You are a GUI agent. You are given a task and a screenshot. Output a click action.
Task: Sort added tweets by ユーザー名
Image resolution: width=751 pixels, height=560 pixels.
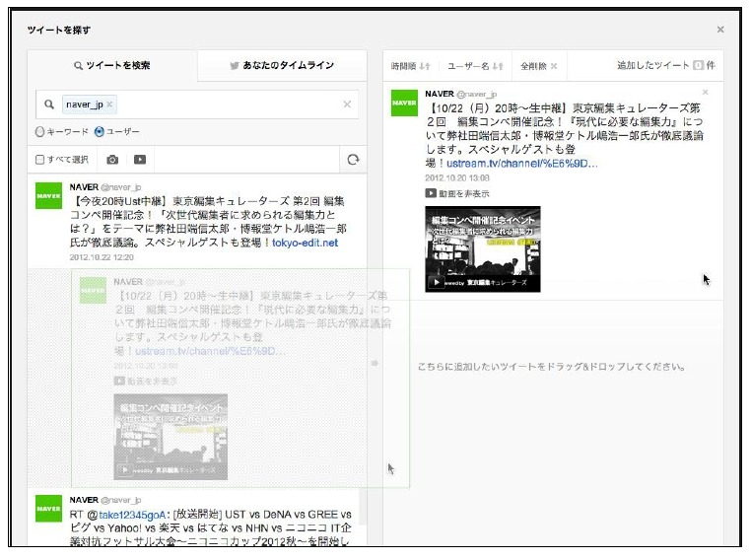pos(475,66)
